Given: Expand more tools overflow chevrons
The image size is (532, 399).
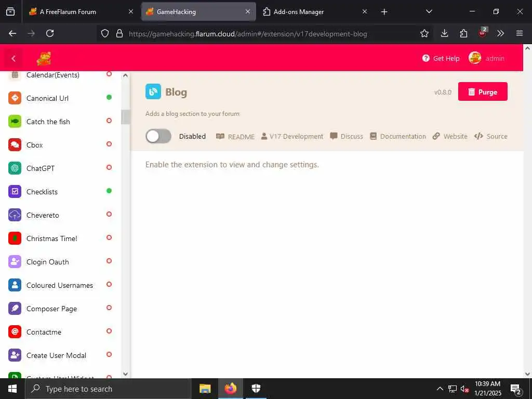Looking at the screenshot, I should click(x=500, y=33).
